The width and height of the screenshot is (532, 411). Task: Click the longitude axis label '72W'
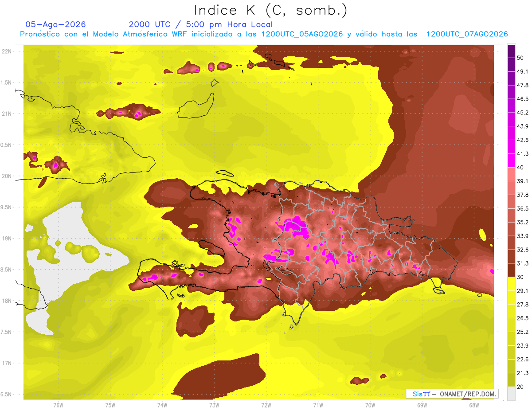click(266, 405)
